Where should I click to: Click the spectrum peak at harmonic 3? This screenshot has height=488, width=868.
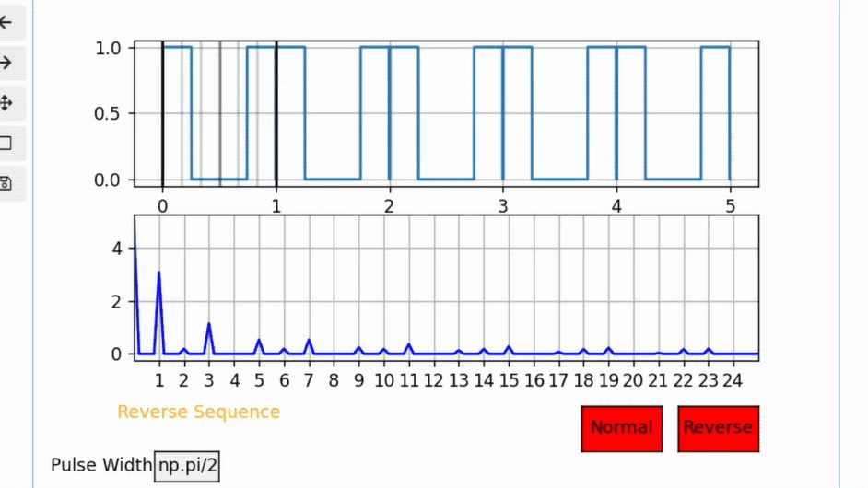pyautogui.click(x=209, y=325)
